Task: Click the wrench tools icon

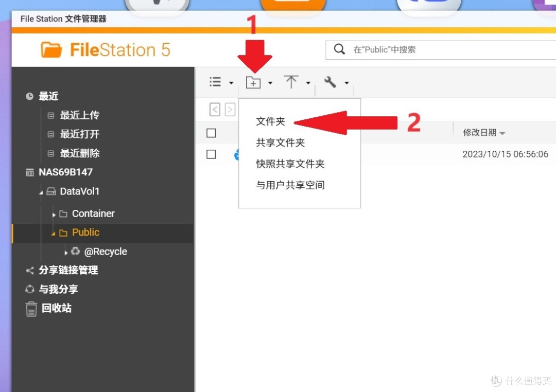Action: tap(330, 82)
